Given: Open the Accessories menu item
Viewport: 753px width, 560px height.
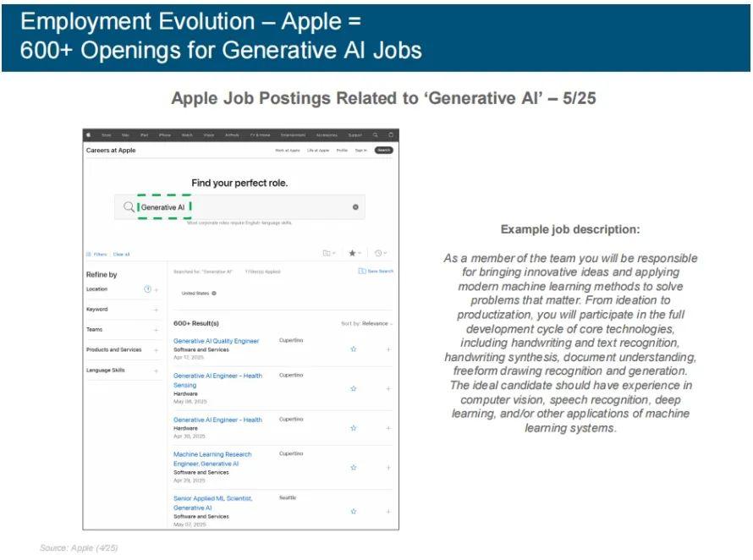Looking at the screenshot, I should (x=327, y=135).
